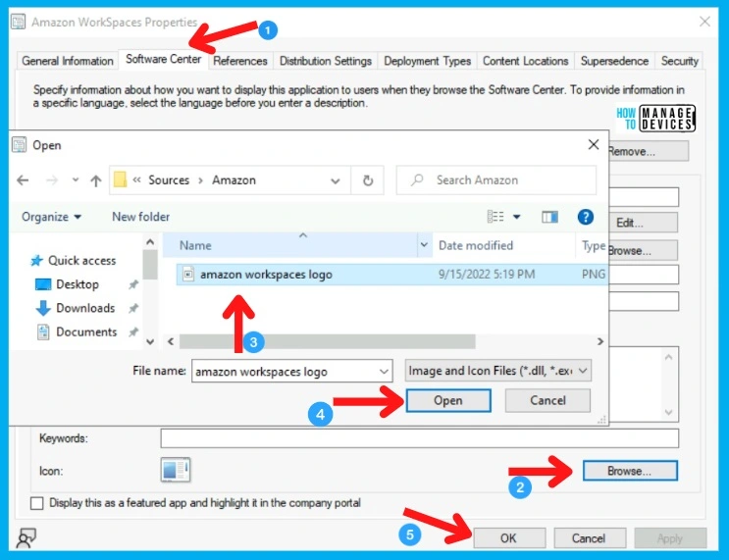Click the user feedback icon at the bottom of the window
This screenshot has width=729, height=560.
26,538
